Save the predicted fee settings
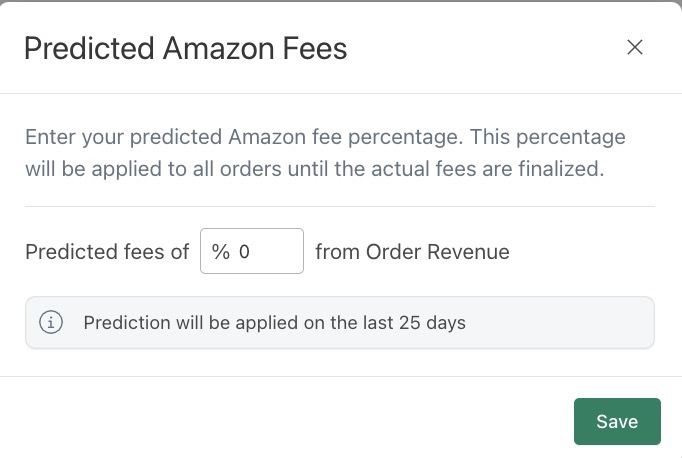Viewport: 682px width, 458px height. [x=617, y=421]
